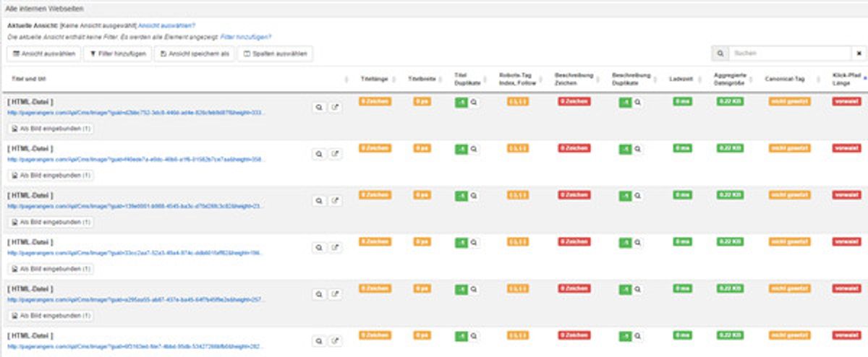Inspect Titel Duplikate magnifier in guid 139e0001 row

click(474, 196)
